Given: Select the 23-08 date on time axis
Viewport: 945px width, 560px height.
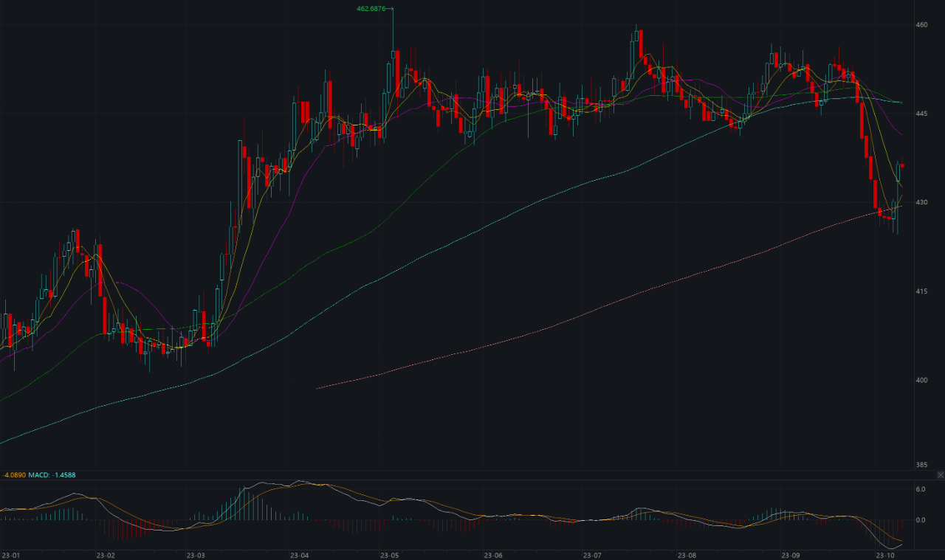Looking at the screenshot, I should pyautogui.click(x=687, y=555).
